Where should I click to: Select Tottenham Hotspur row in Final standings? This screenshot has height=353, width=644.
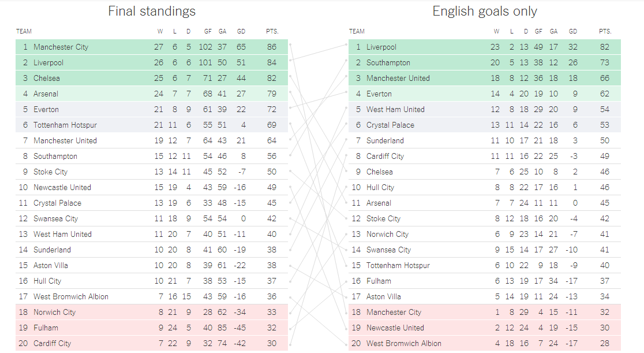pyautogui.click(x=152, y=125)
